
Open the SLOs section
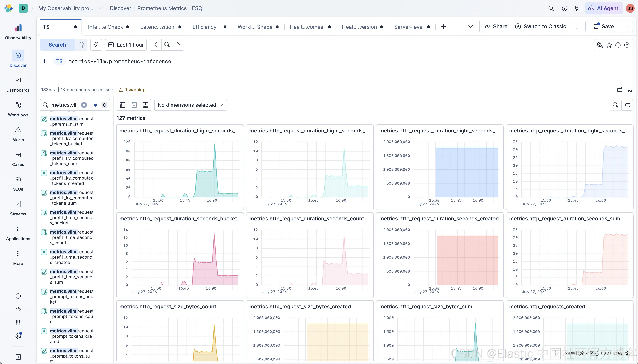point(18,184)
